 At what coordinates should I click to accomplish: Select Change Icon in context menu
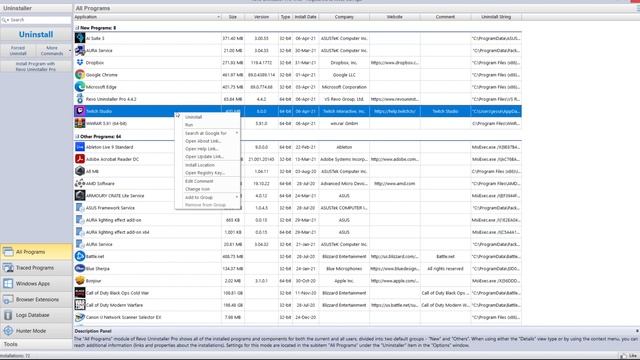[207, 189]
